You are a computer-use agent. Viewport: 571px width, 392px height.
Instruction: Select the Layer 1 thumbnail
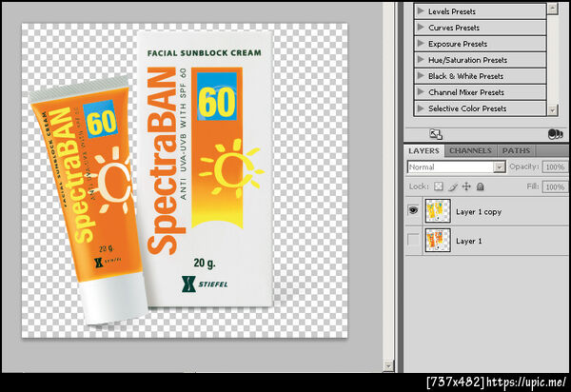pyautogui.click(x=438, y=240)
